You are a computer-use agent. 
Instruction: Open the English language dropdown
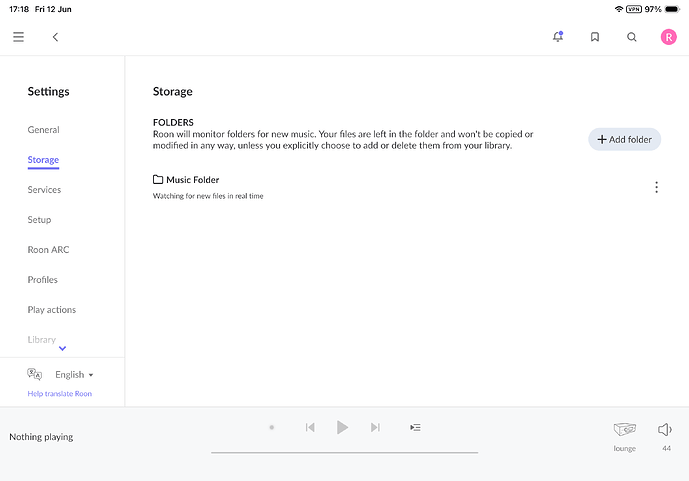coord(74,375)
